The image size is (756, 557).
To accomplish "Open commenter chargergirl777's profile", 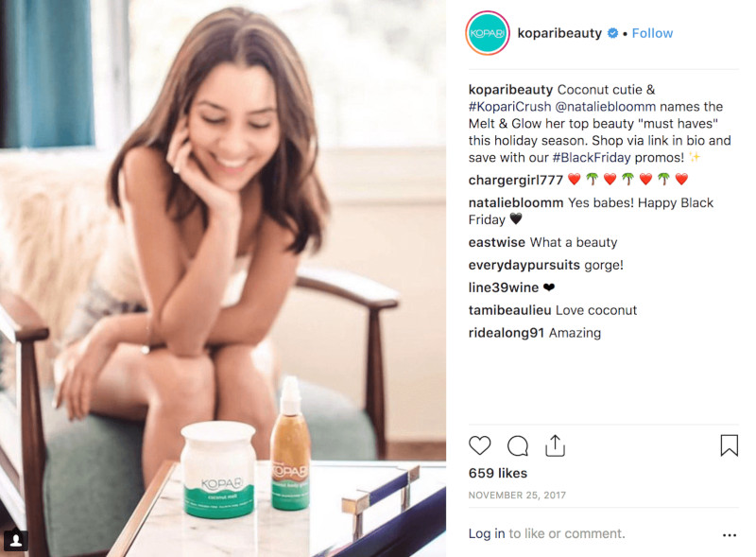I will pyautogui.click(x=515, y=181).
